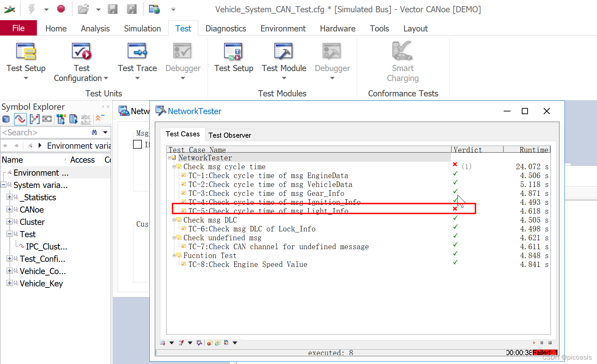Screen dimensions: 597x364
Task: Open dropdown arrow beside open folder icon
Action: tap(98, 10)
